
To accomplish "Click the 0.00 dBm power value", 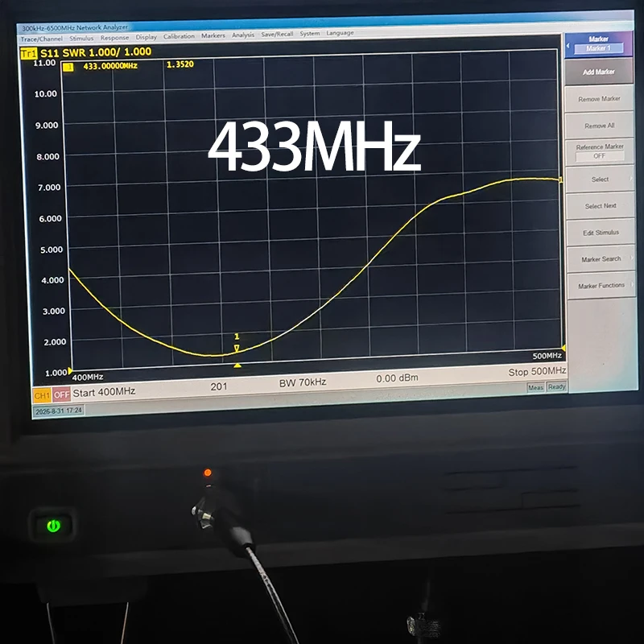I will tap(397, 378).
